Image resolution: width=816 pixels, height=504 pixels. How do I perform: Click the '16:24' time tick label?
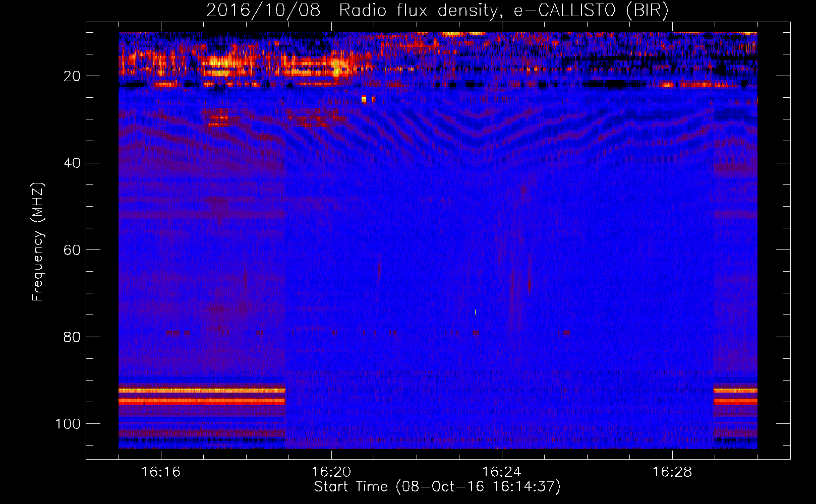[x=502, y=472]
